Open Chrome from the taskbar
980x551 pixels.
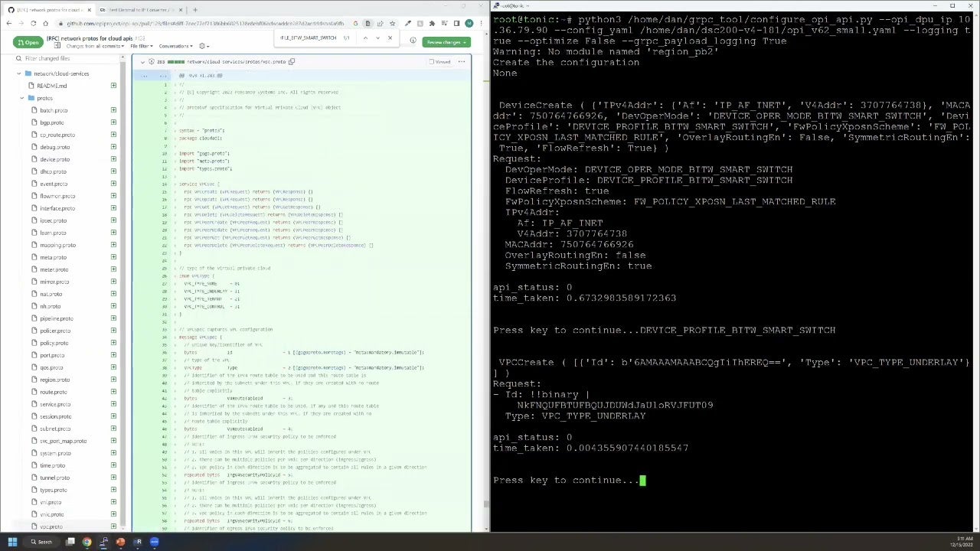click(87, 542)
